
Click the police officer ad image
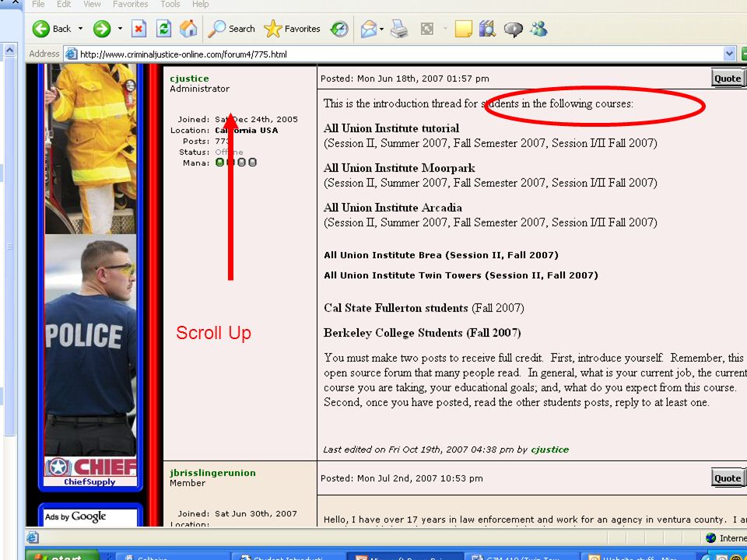90,345
